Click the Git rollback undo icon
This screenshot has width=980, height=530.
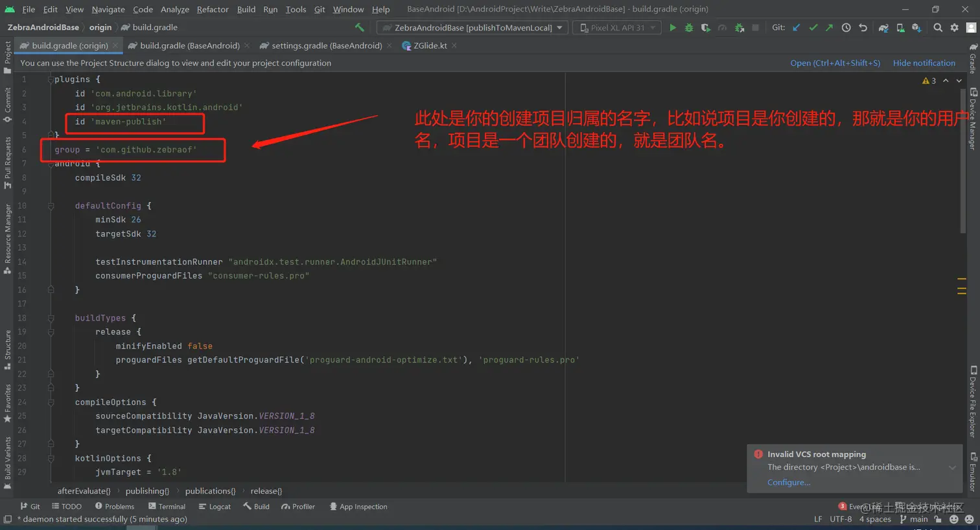(863, 28)
